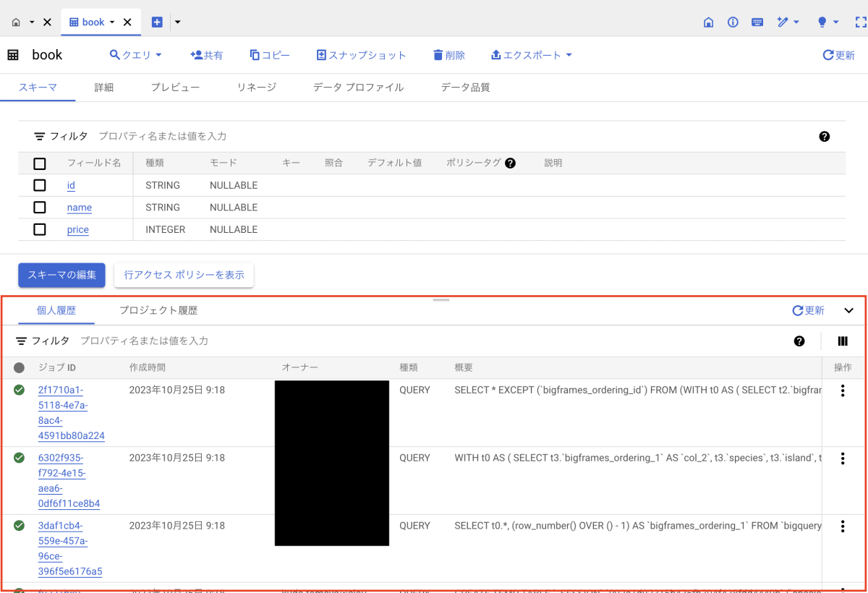Open history filter help icon
Screen dimensions: 868x593
(799, 341)
